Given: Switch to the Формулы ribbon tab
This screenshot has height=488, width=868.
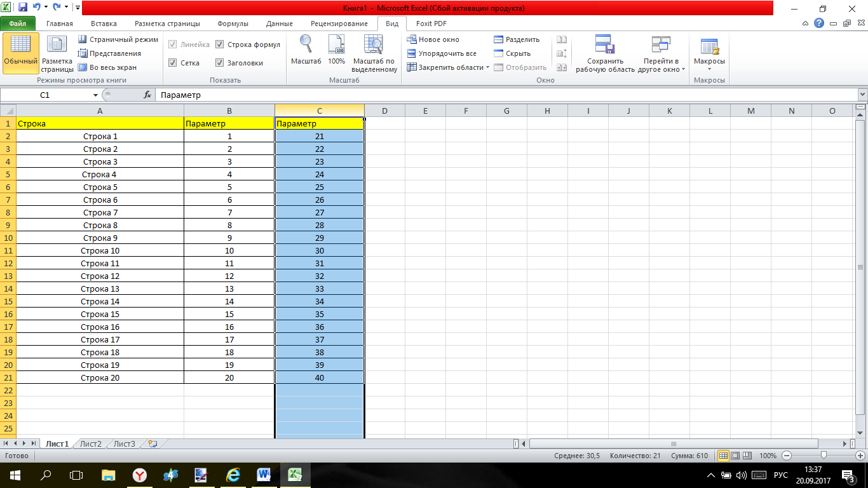Looking at the screenshot, I should pyautogui.click(x=233, y=24).
